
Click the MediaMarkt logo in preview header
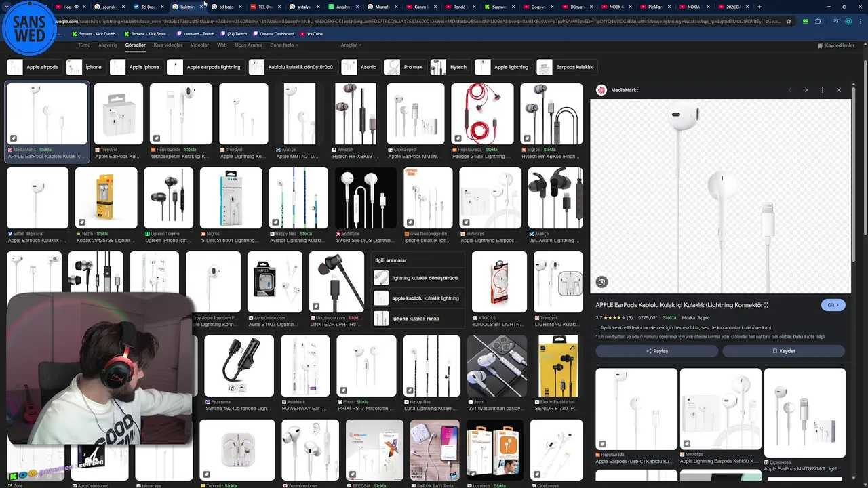[601, 90]
